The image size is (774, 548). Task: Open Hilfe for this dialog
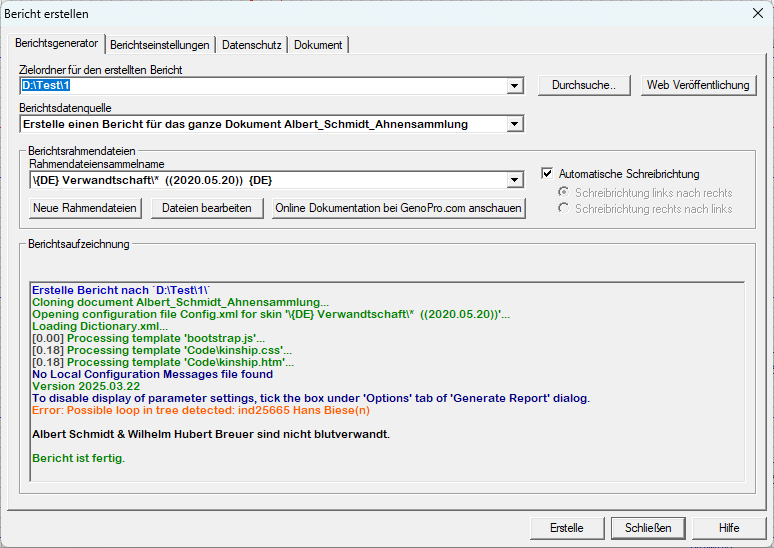click(x=729, y=527)
